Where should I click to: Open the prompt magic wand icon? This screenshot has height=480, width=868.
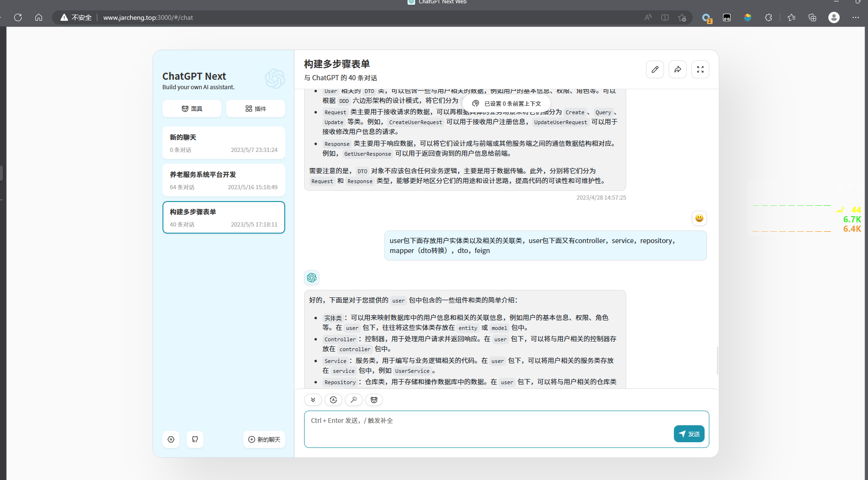coord(354,400)
